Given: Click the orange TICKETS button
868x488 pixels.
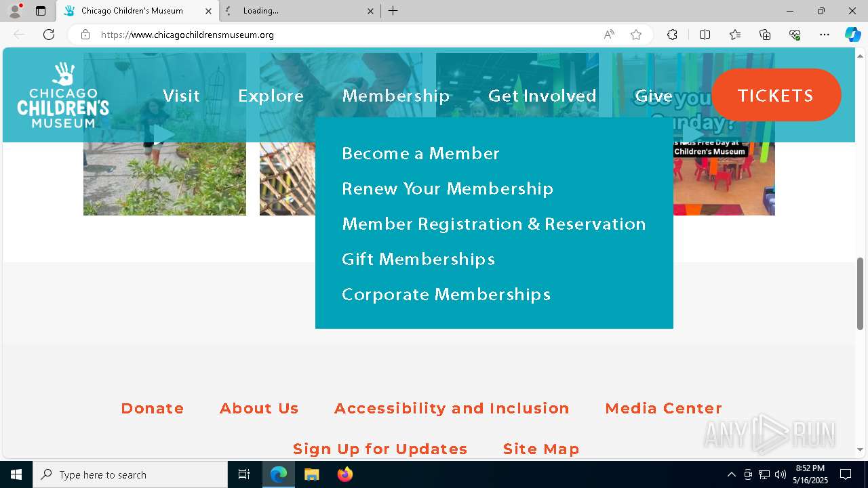Looking at the screenshot, I should [776, 95].
